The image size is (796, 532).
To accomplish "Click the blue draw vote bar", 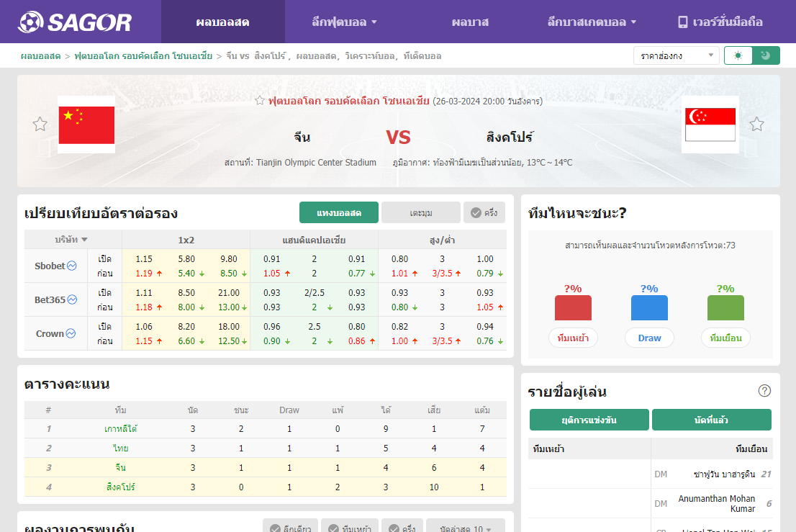I will coord(649,307).
